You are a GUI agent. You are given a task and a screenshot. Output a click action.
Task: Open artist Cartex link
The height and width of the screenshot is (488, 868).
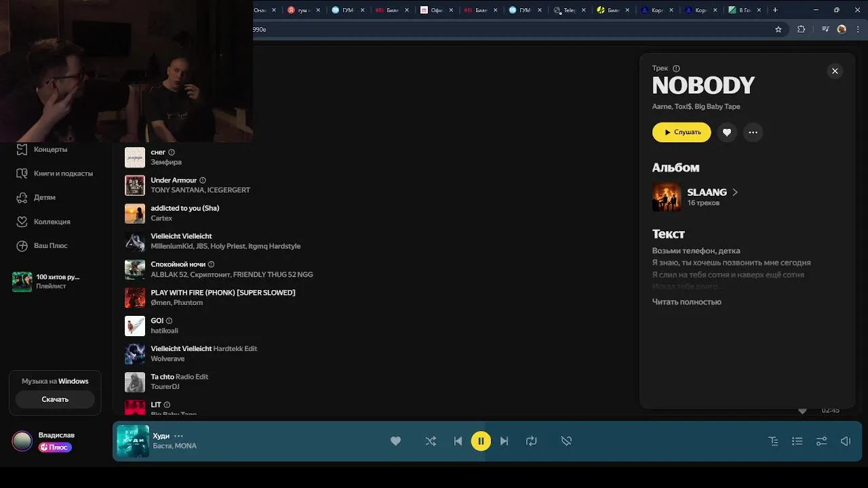coord(161,218)
